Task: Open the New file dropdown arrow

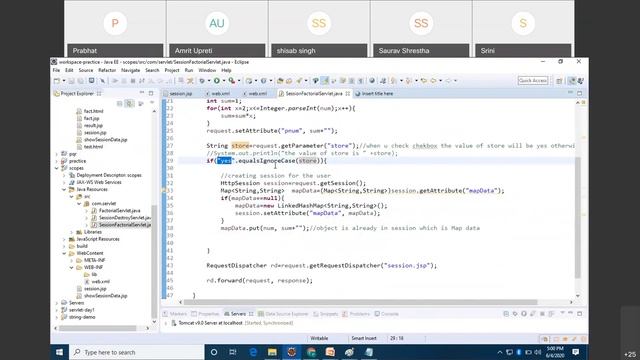Action: [64, 81]
